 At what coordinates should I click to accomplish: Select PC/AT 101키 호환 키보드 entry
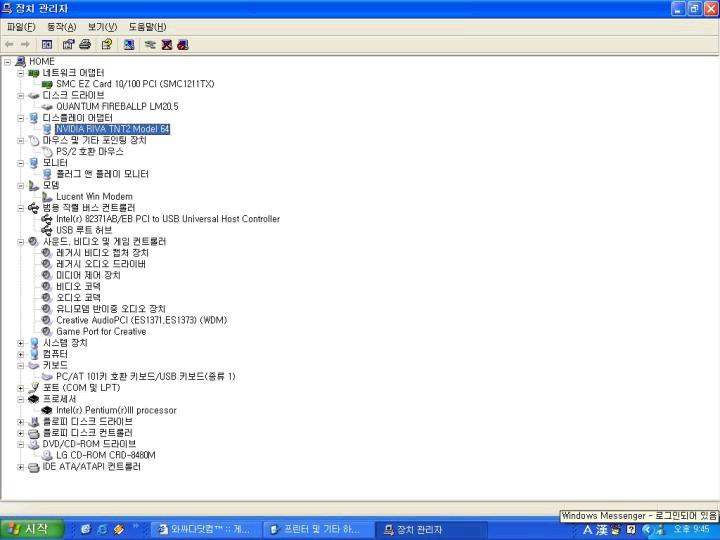tap(146, 377)
